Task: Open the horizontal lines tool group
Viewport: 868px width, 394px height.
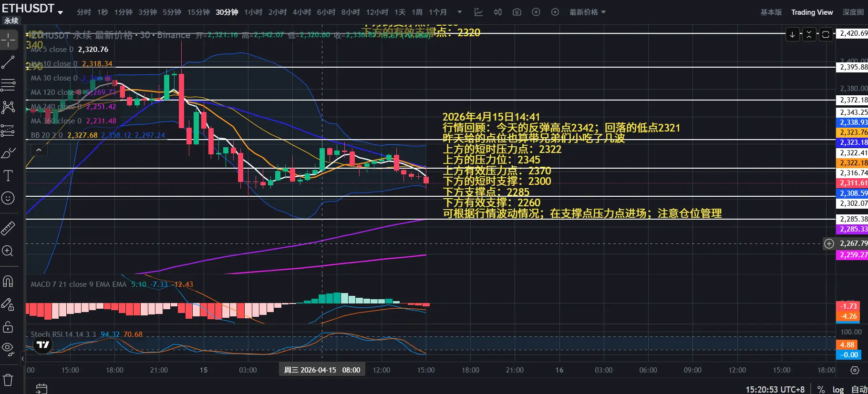Action: [9, 85]
